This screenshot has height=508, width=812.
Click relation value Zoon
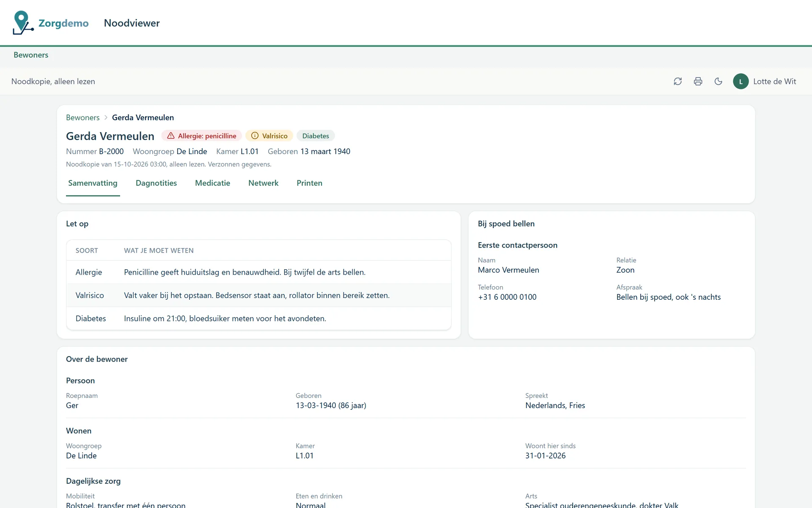pos(625,270)
